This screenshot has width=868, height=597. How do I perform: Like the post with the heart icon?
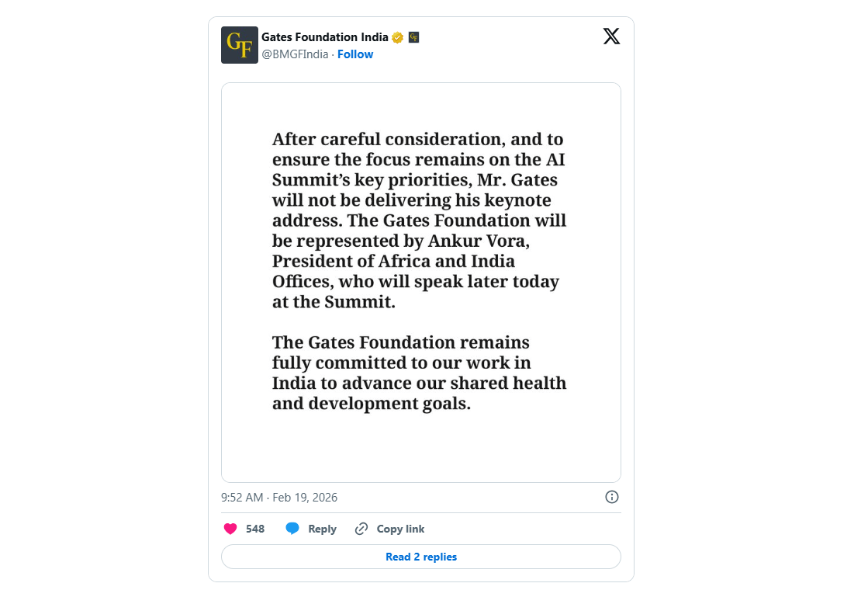click(x=230, y=529)
